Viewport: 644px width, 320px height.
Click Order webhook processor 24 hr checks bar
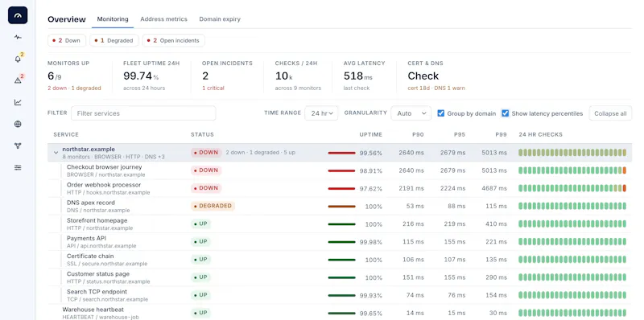[x=572, y=188]
